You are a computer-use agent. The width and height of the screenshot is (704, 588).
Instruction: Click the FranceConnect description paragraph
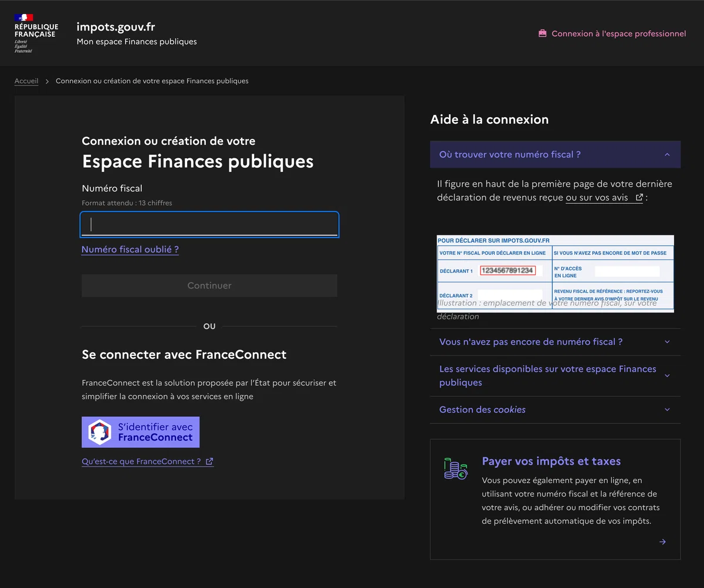(x=209, y=390)
